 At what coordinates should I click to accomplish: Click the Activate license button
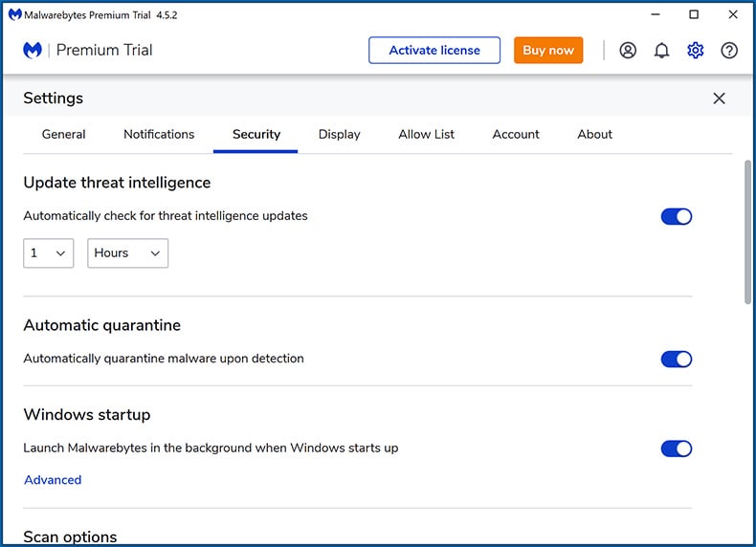point(434,50)
